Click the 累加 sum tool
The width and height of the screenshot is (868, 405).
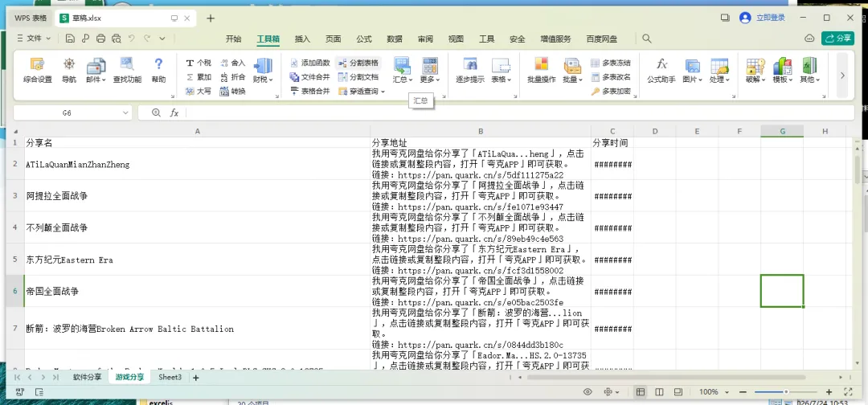[x=198, y=77]
